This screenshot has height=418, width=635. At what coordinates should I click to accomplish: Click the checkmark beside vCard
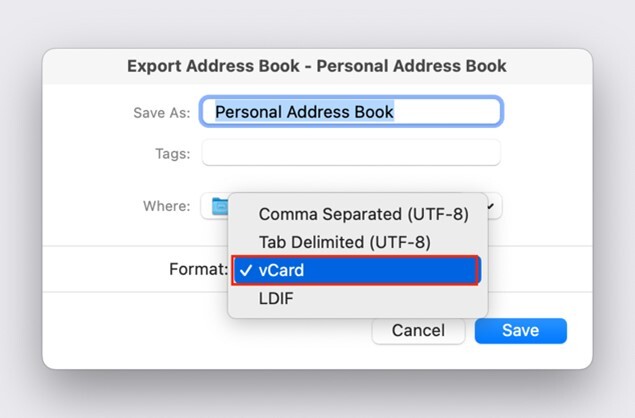point(246,270)
